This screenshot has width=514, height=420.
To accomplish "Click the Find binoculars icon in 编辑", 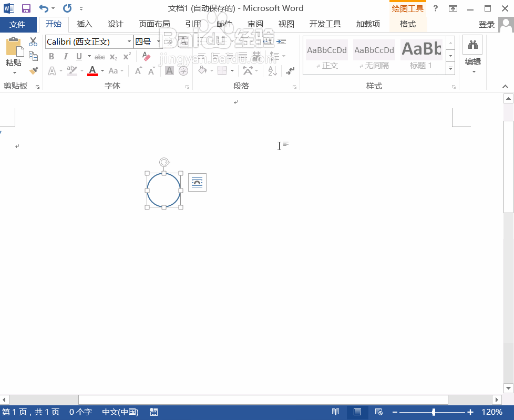I will (x=472, y=45).
